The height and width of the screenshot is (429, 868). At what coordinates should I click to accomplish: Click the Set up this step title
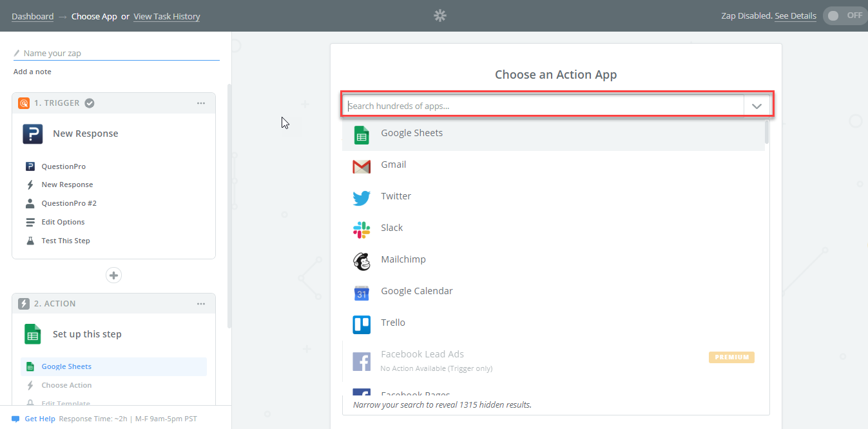click(x=87, y=334)
